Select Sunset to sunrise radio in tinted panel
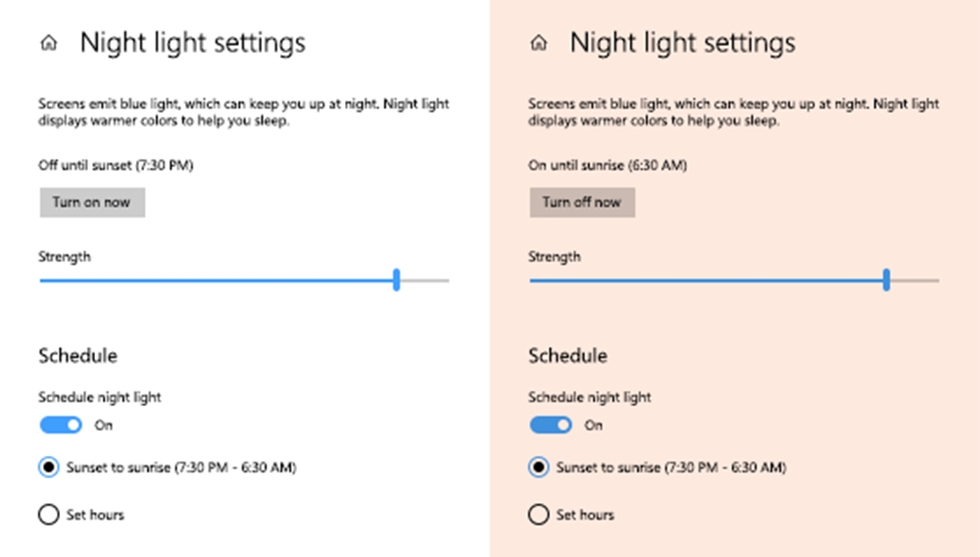 pos(539,467)
